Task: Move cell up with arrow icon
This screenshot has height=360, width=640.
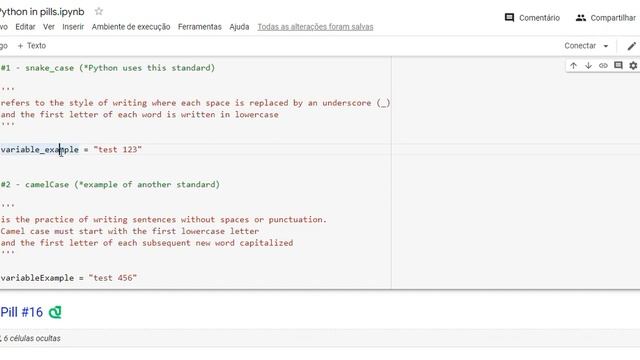Action: click(x=573, y=66)
